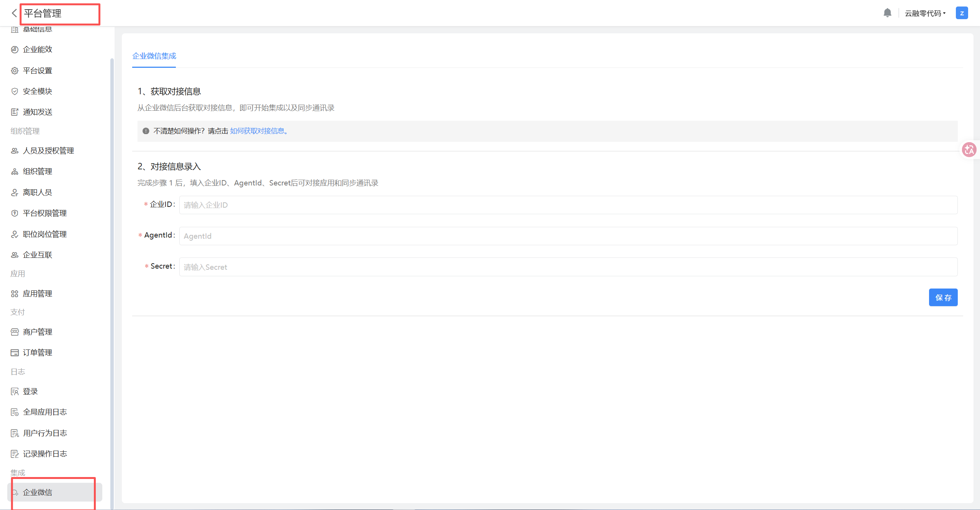Image resolution: width=980 pixels, height=510 pixels.
Task: Click the 平台设置 gear icon
Action: 15,71
